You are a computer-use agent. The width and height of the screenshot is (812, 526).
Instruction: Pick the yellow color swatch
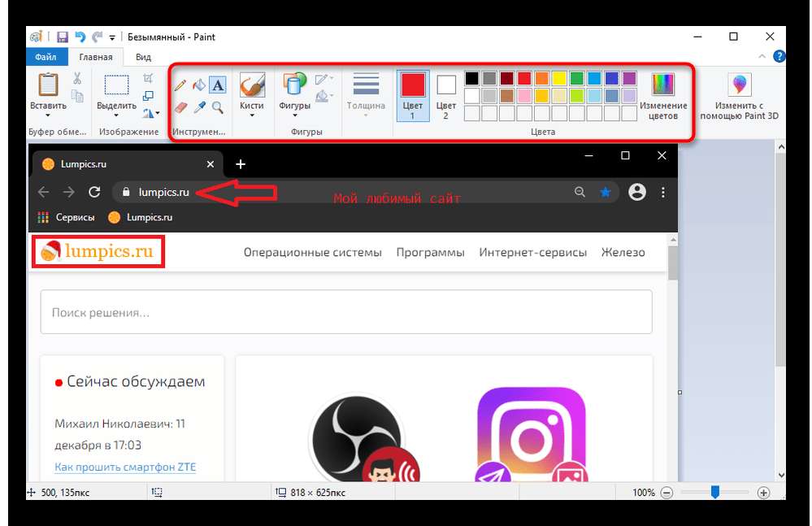(559, 78)
